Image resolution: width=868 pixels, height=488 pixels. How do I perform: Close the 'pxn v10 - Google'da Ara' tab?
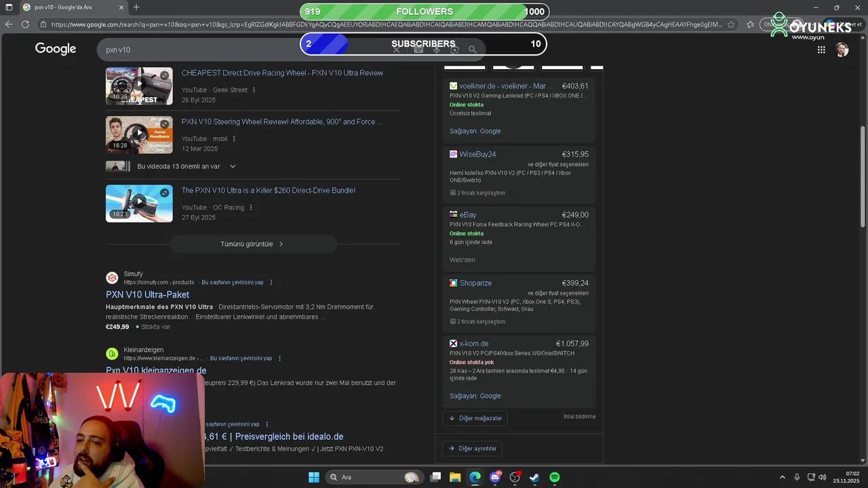coord(121,7)
